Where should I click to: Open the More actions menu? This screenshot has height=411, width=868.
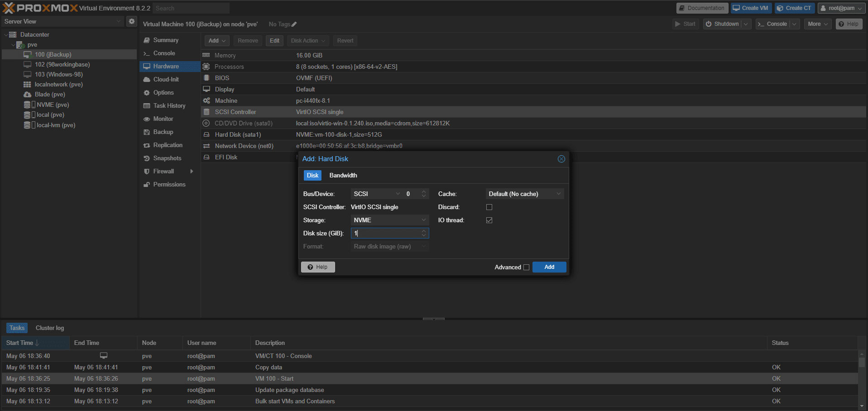(x=818, y=24)
